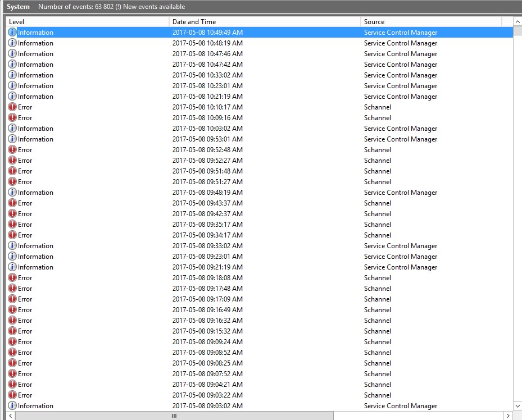Click the error icon at 09:52:27 AM
The image size is (522, 420).
click(12, 160)
